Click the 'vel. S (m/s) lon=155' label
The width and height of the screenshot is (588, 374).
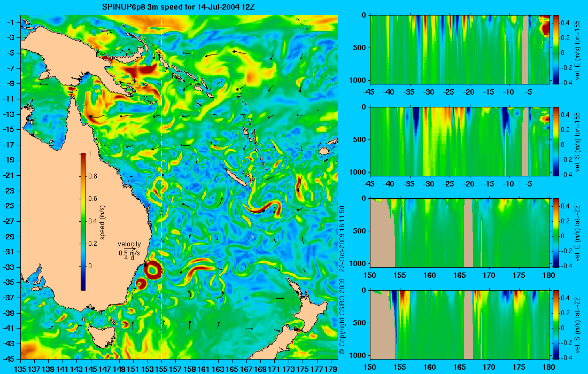pyautogui.click(x=577, y=142)
